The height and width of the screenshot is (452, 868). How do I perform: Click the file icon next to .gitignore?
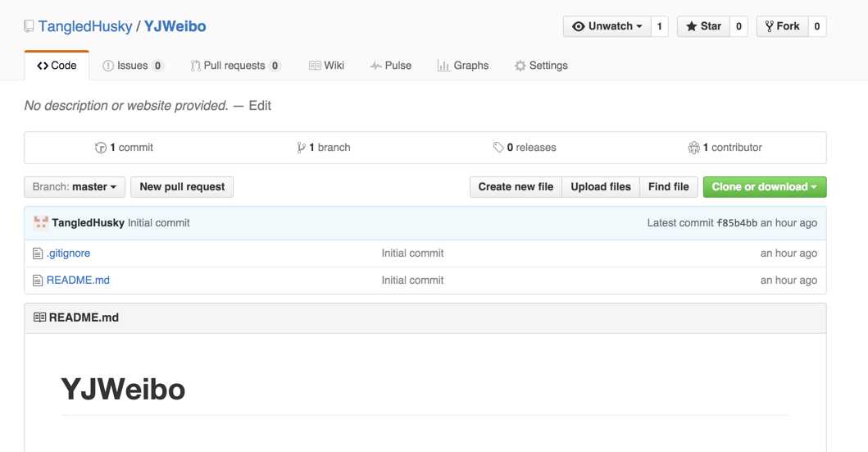point(38,253)
